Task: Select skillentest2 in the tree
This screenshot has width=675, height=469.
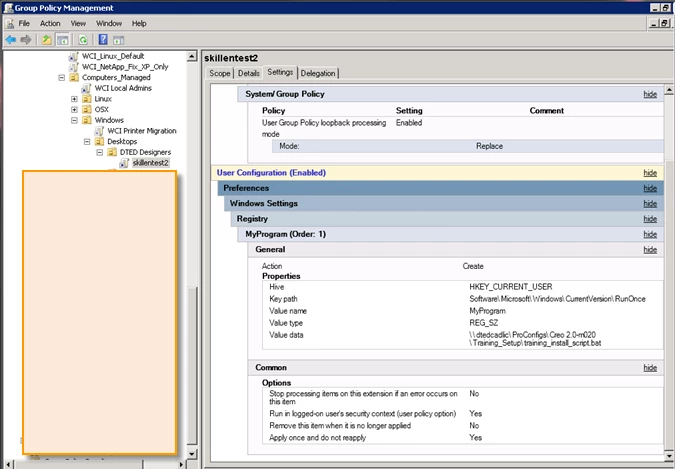Action: [150, 163]
